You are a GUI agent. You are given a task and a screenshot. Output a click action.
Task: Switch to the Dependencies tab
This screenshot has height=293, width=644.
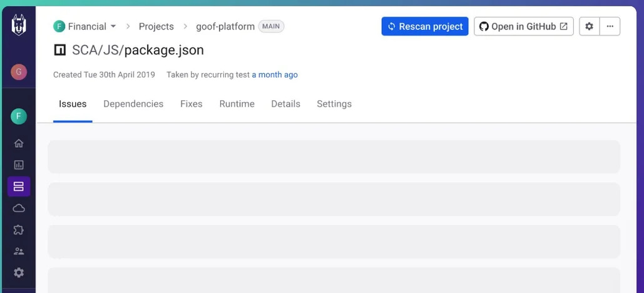point(133,104)
